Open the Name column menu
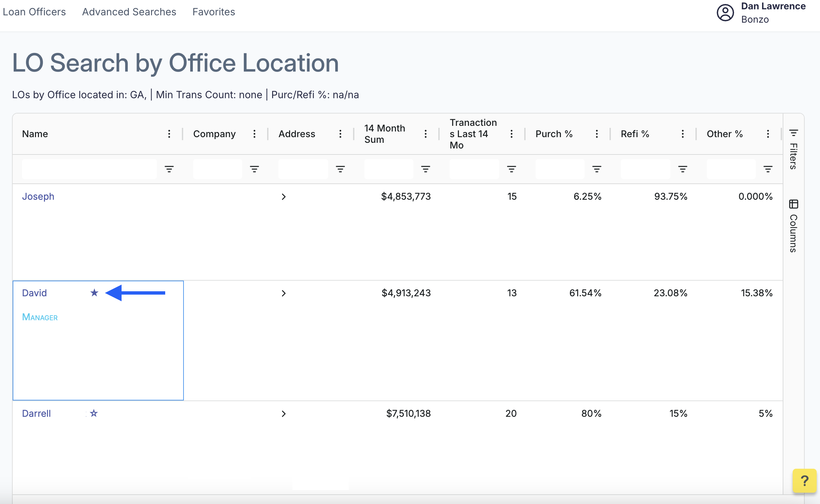This screenshot has width=820, height=504. click(x=169, y=134)
